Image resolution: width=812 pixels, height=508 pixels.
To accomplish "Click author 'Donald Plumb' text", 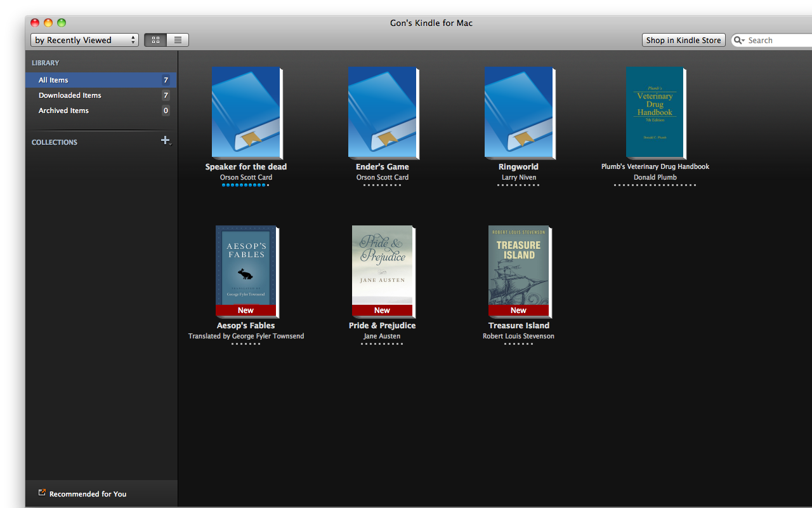I will point(655,178).
